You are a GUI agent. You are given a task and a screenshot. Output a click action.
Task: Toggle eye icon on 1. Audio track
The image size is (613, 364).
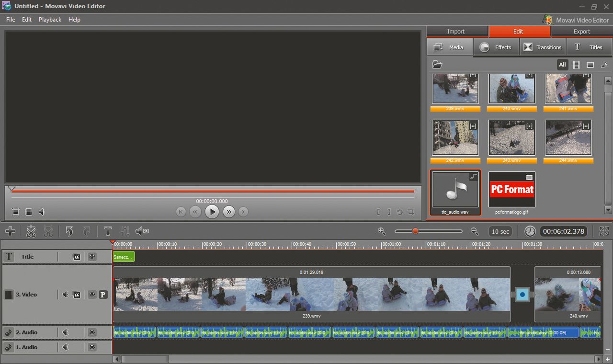pos(92,347)
